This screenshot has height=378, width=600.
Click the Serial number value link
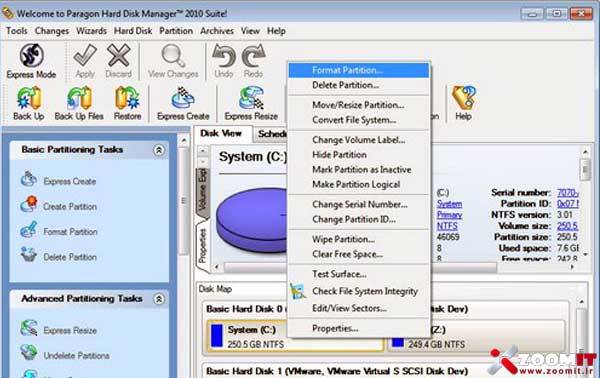tap(568, 193)
